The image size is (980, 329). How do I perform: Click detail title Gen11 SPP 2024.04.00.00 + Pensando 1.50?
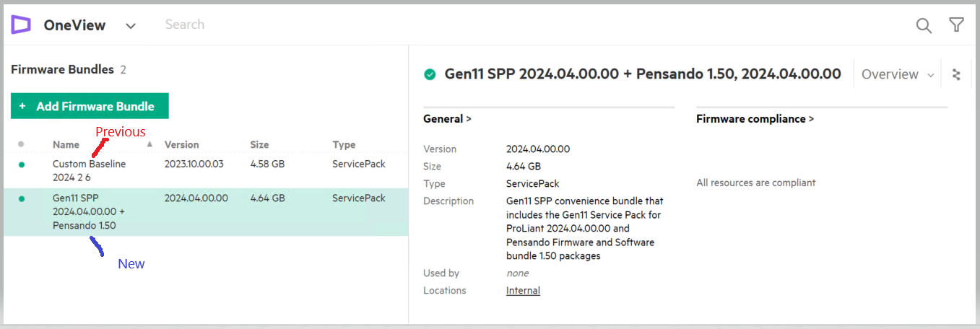click(642, 74)
